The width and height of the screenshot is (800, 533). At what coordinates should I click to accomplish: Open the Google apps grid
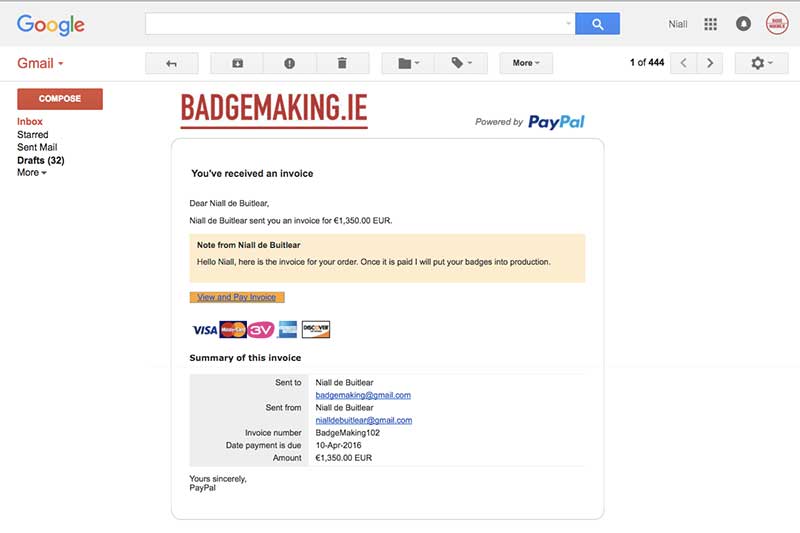coord(710,24)
